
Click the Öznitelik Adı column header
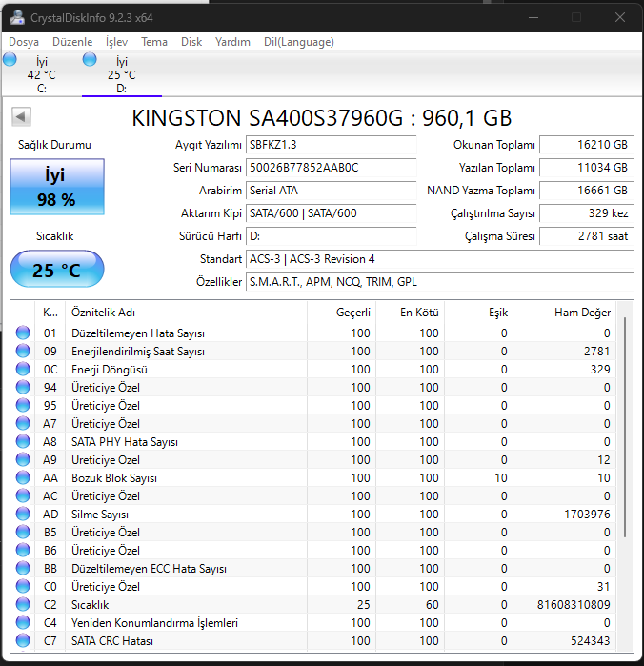pyautogui.click(x=186, y=313)
